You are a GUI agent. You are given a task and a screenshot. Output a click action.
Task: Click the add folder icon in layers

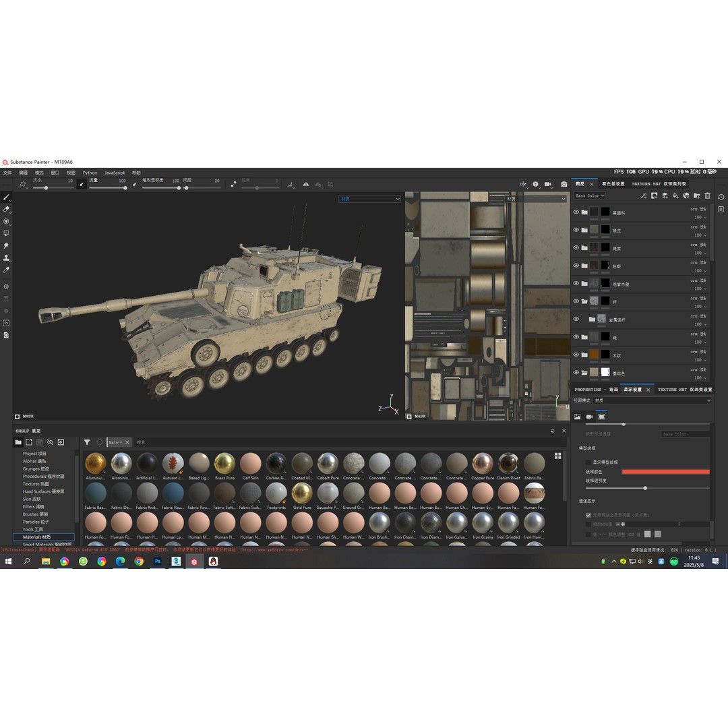point(697,196)
